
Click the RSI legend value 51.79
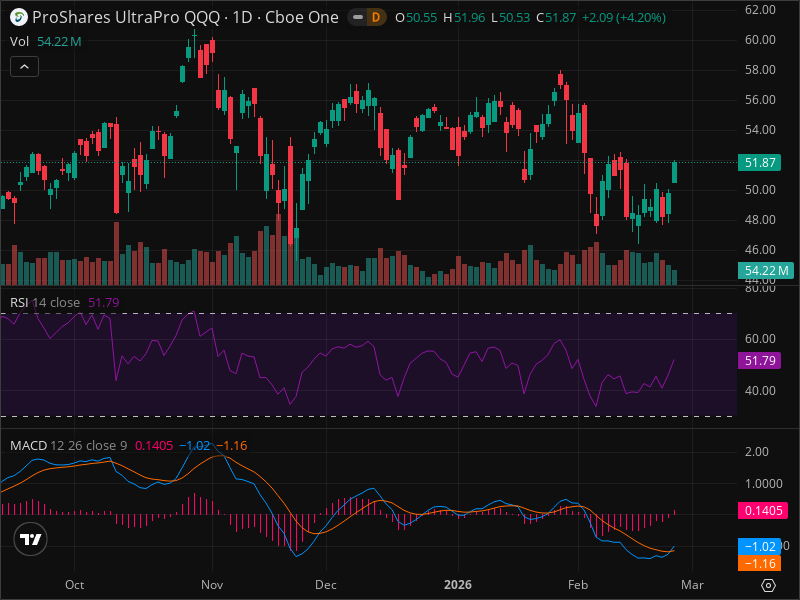[x=104, y=303]
